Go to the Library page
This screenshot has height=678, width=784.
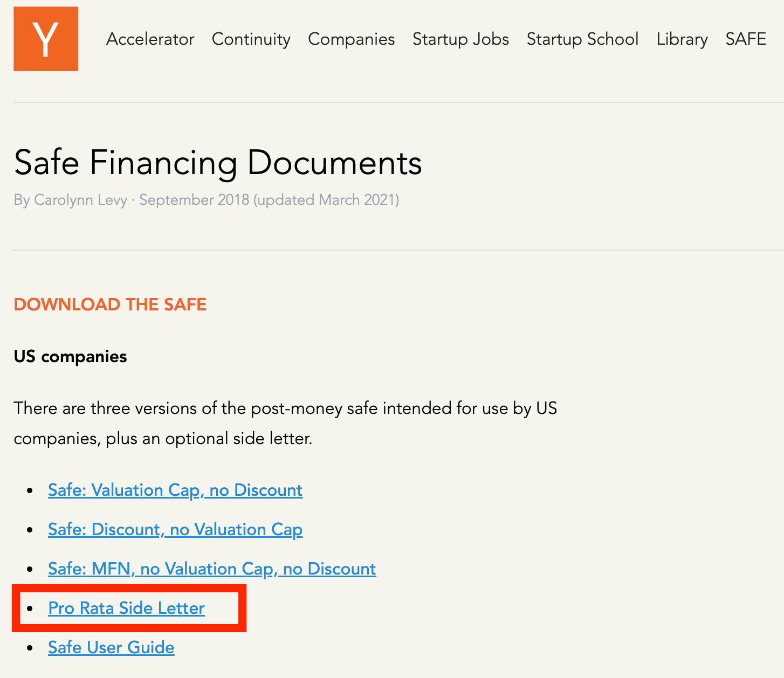(x=682, y=39)
